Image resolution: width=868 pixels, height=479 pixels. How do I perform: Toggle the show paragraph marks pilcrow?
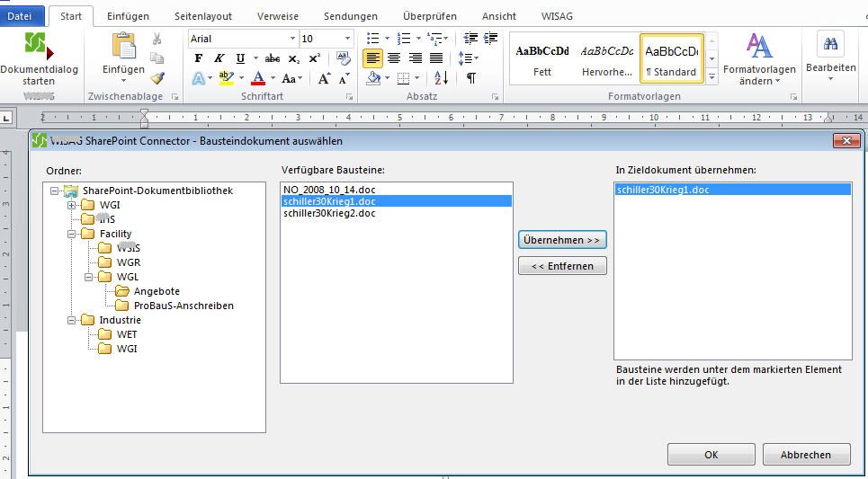(470, 78)
